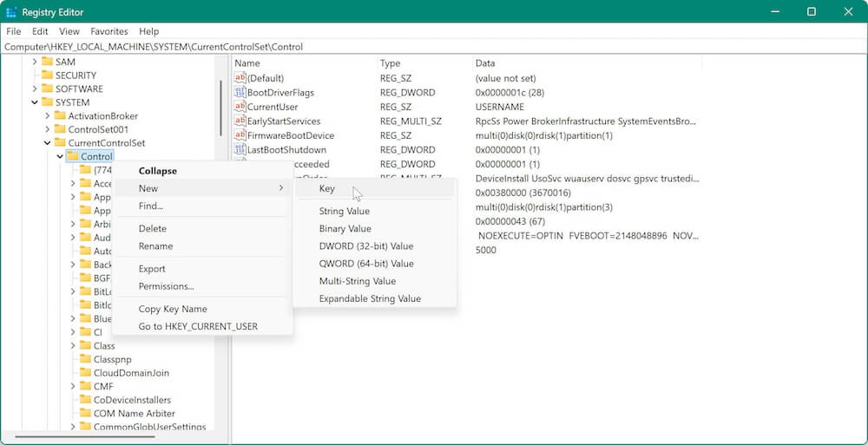The height and width of the screenshot is (445, 868).
Task: Click the CurrentUser string value icon
Action: click(x=240, y=107)
